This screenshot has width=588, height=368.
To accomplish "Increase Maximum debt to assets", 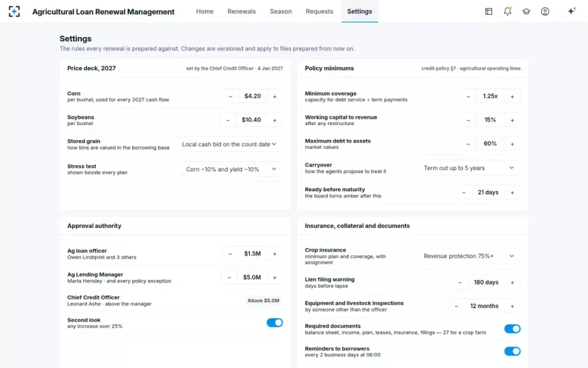I will point(513,144).
